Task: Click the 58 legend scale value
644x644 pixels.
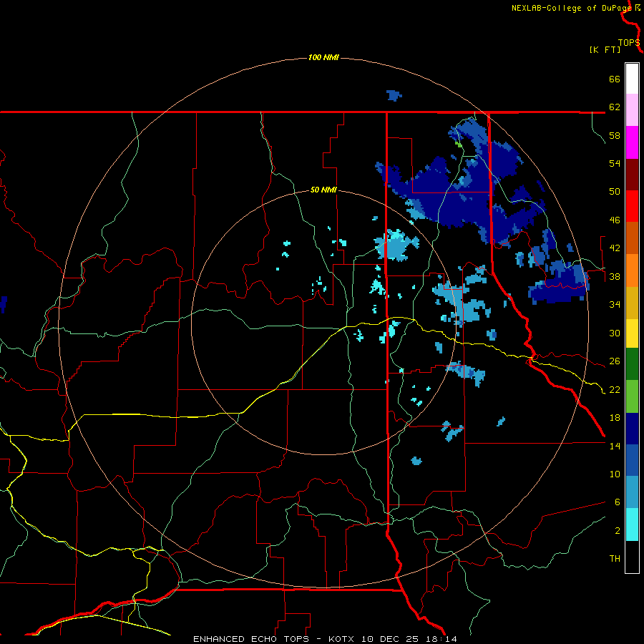Action: tap(615, 135)
